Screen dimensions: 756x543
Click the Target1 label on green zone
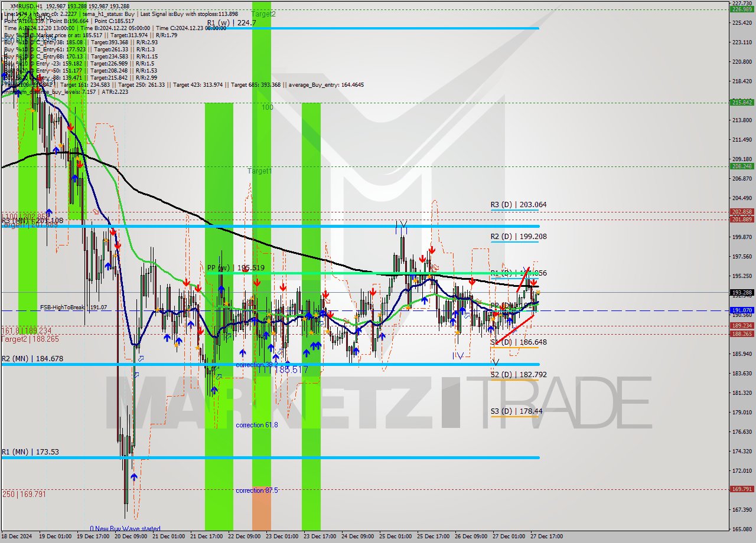[260, 171]
